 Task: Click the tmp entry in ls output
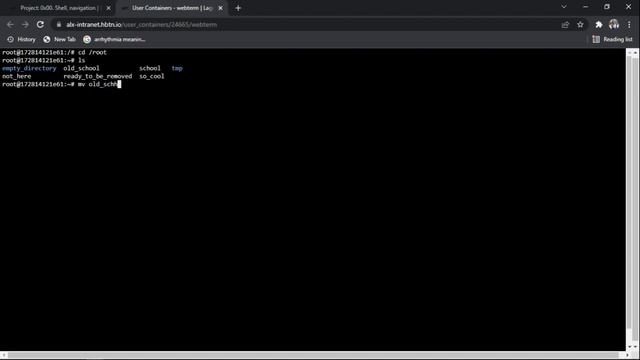point(177,68)
